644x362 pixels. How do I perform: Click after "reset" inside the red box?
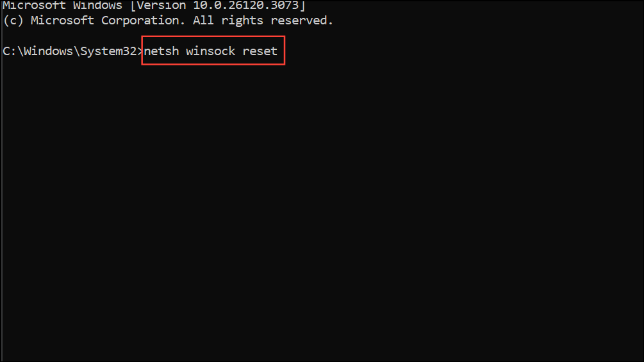click(281, 51)
